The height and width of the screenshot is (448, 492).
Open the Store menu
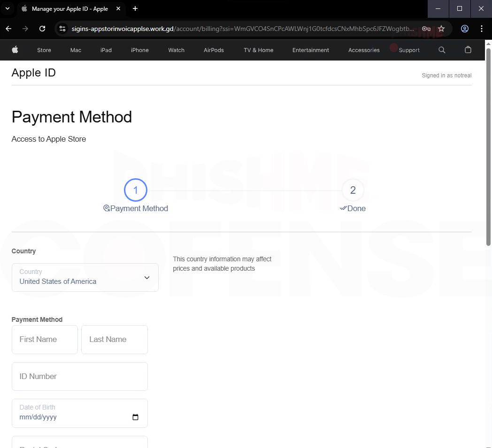click(x=44, y=50)
